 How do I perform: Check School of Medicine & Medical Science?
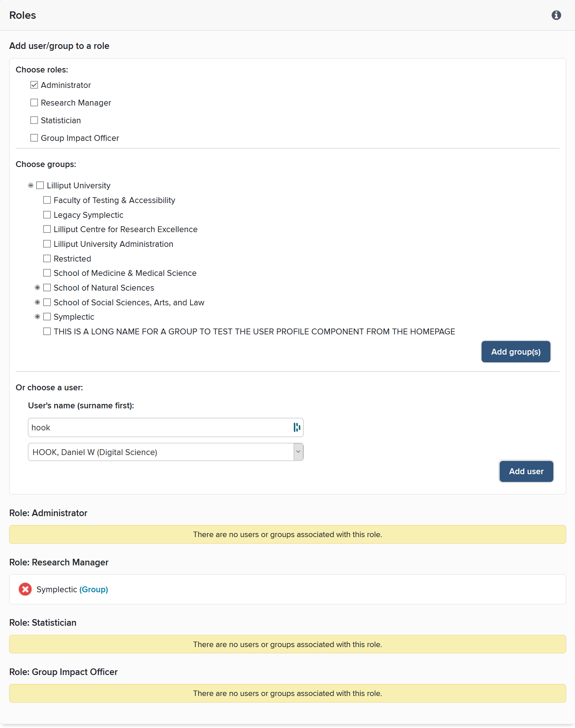click(x=47, y=273)
